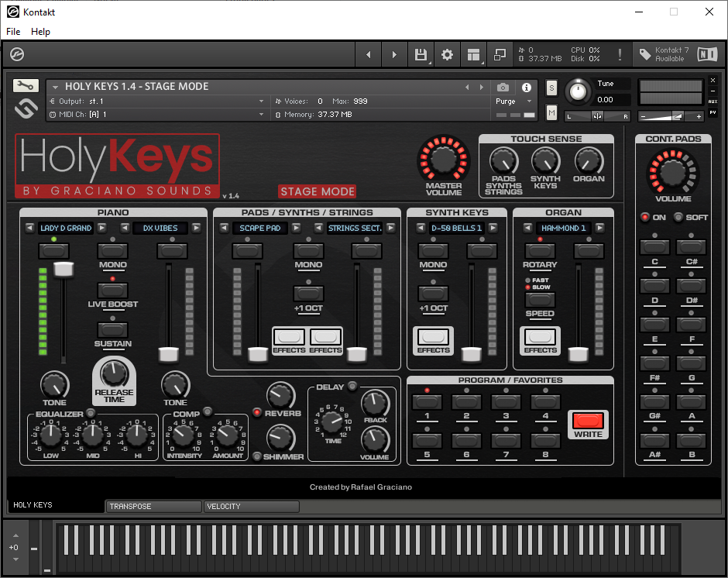Click the NI logo icon
The height and width of the screenshot is (578, 728).
point(707,54)
